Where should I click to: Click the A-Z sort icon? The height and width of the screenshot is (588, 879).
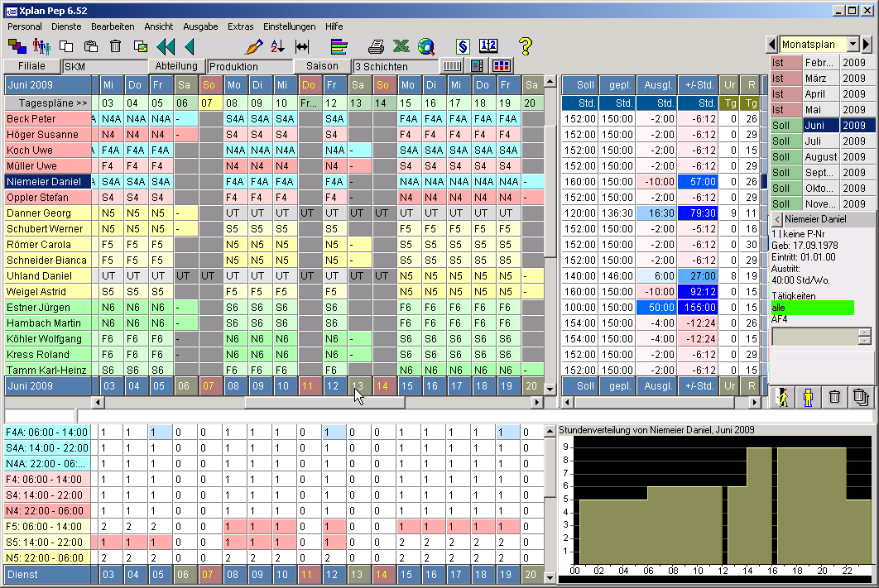coord(277,46)
